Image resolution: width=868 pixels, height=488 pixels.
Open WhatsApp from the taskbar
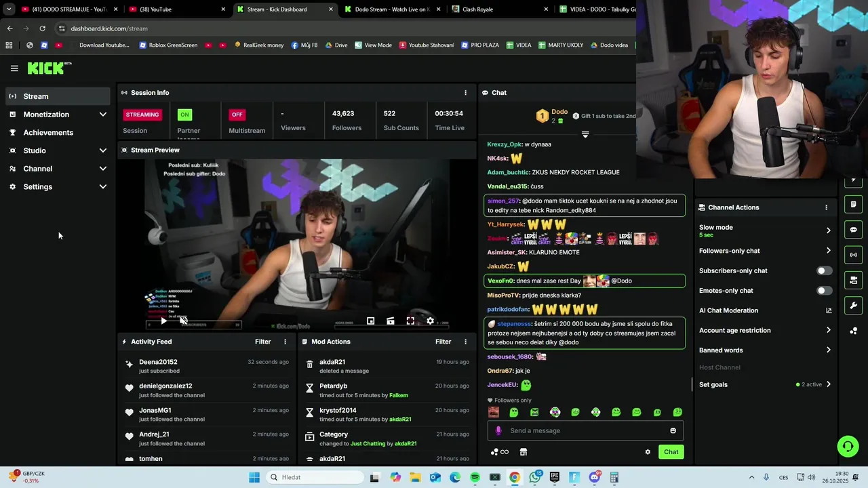[x=535, y=478]
